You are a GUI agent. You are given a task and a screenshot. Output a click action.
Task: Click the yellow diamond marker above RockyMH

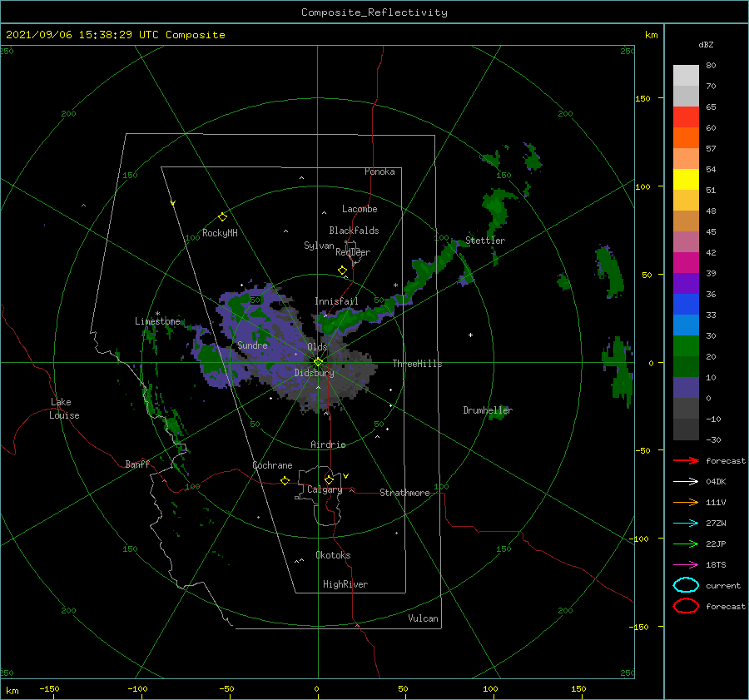[222, 217]
